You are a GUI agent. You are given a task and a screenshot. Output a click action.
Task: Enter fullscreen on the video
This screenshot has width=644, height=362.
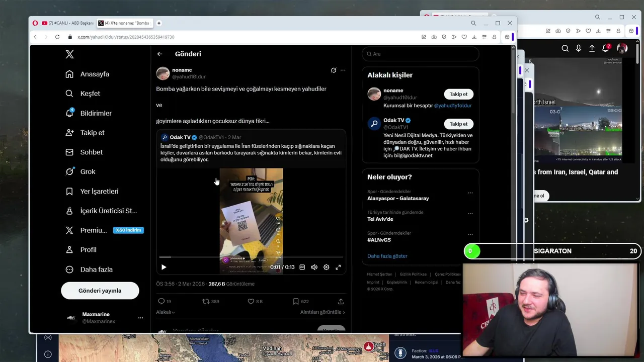click(x=338, y=267)
